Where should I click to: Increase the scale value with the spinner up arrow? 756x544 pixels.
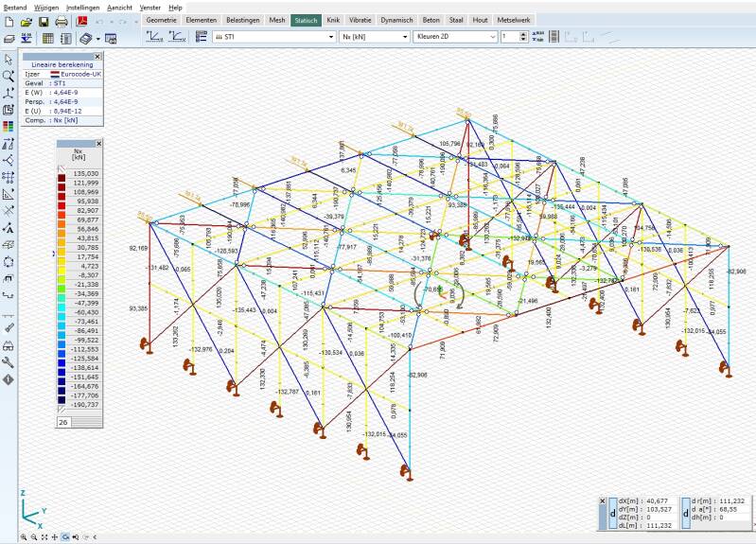pos(523,34)
